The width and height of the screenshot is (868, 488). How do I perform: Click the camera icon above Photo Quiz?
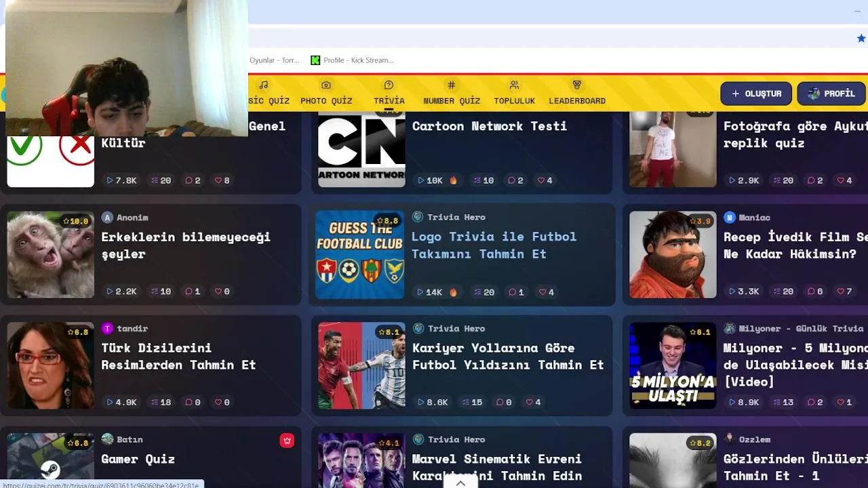(x=326, y=85)
